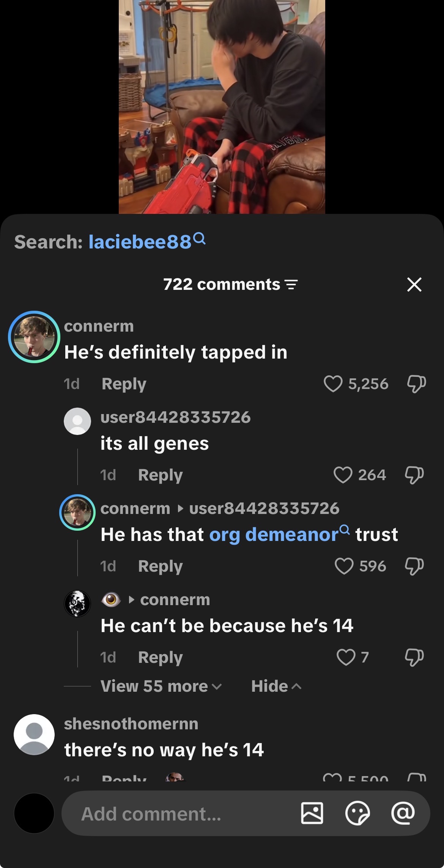Image resolution: width=444 pixels, height=868 pixels.
Task: Tap the @ mention icon
Action: pyautogui.click(x=403, y=813)
